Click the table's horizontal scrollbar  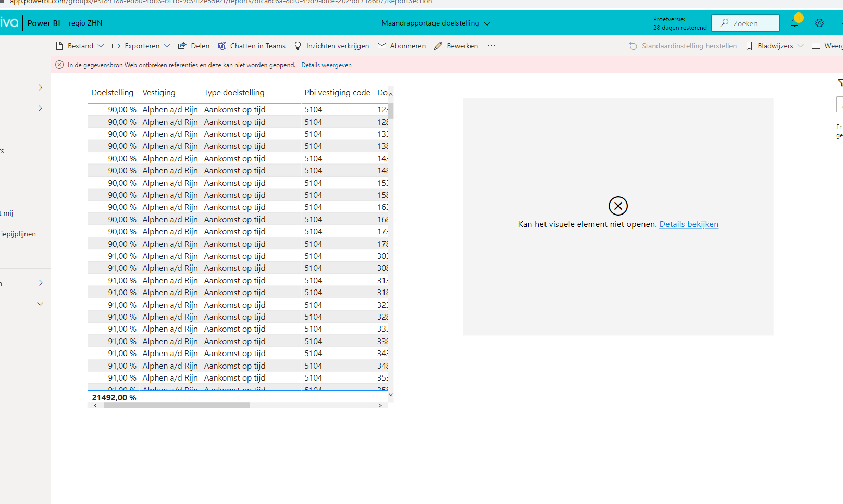177,405
